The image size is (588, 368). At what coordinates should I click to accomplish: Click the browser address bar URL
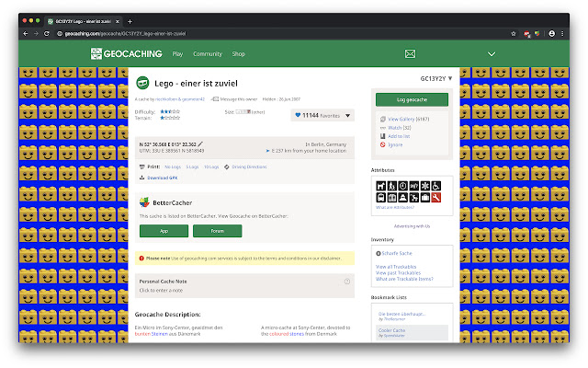point(125,33)
